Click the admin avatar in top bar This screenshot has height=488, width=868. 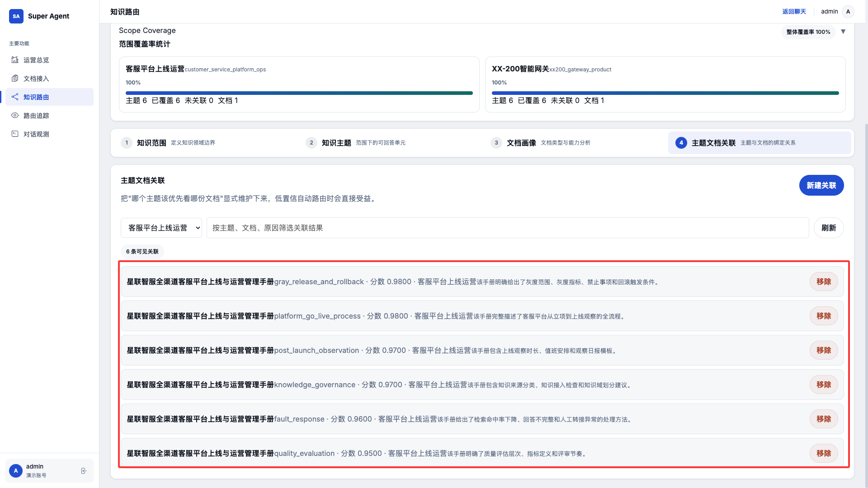[x=848, y=12]
